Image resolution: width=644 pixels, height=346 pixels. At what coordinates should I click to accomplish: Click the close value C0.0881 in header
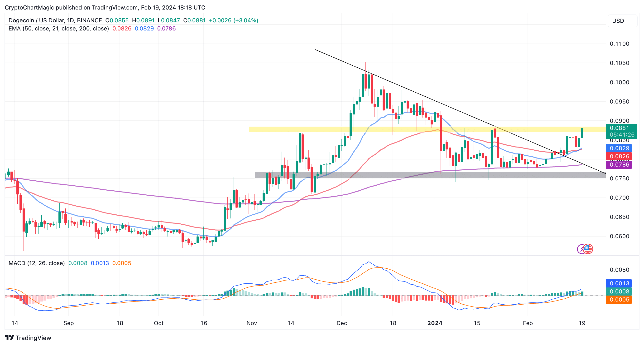194,20
